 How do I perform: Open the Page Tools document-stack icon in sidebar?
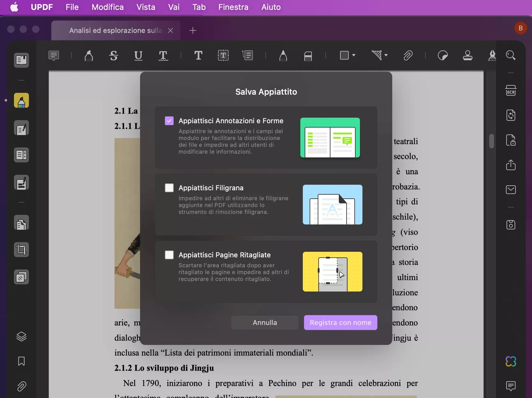pyautogui.click(x=21, y=223)
